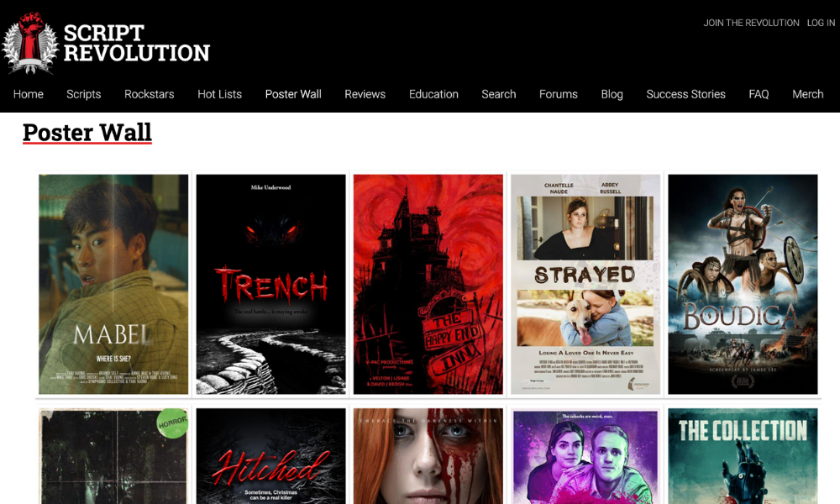
Task: Select The Happy End Inn poster
Action: coord(428,284)
